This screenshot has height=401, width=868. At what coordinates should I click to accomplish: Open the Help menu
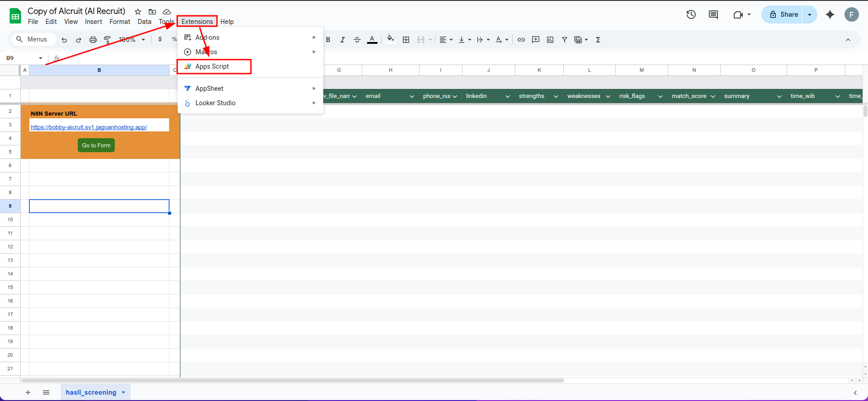coord(227,22)
